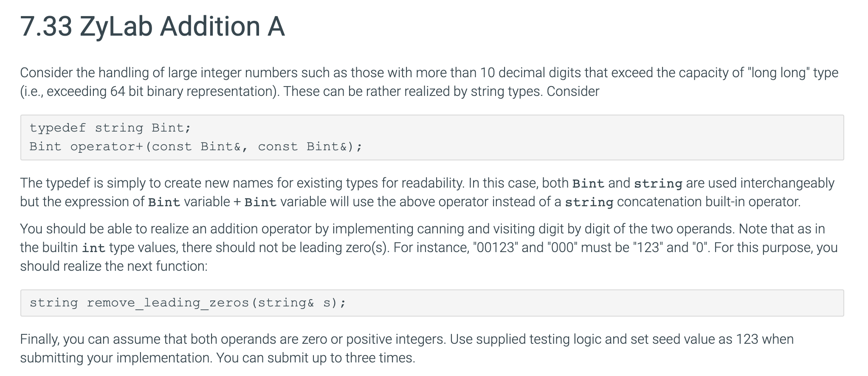Click empty area inside the first code block
Screen dimensions: 868x376
[x=595, y=137]
